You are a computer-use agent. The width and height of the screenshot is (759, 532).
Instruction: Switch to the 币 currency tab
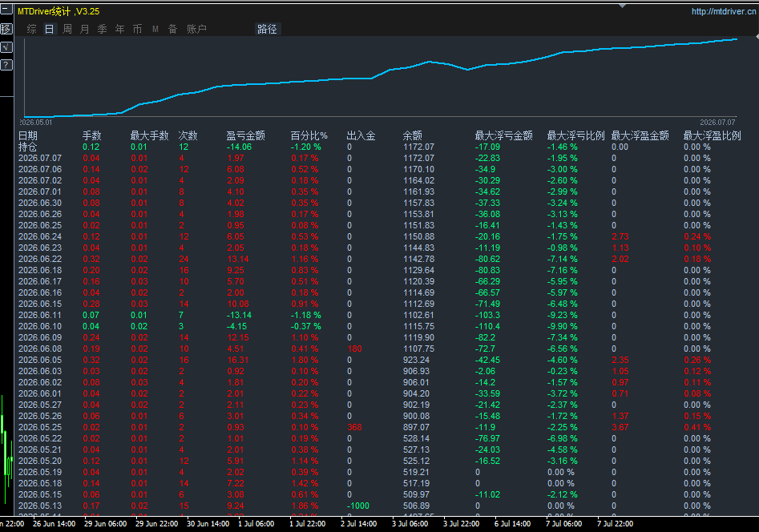click(x=138, y=29)
